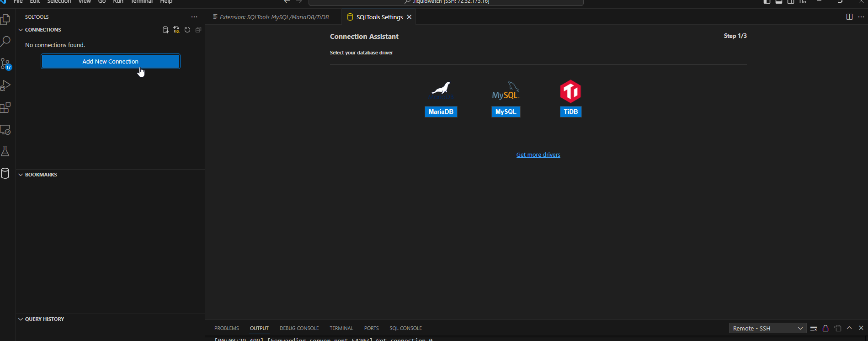Close the SQLTools Settings tab
The height and width of the screenshot is (341, 868).
click(x=410, y=17)
